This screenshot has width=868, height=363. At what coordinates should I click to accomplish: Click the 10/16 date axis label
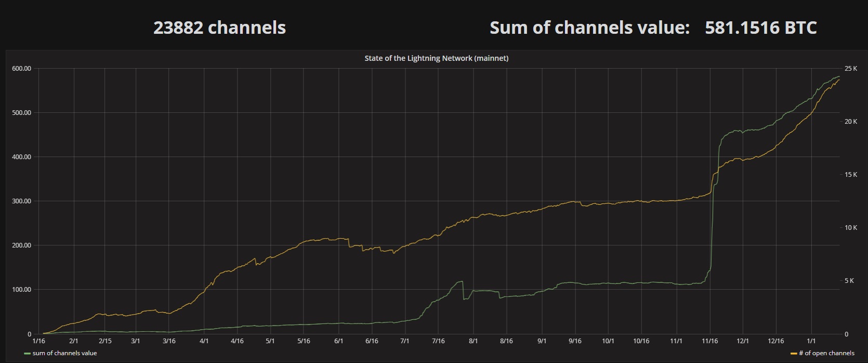click(x=641, y=341)
